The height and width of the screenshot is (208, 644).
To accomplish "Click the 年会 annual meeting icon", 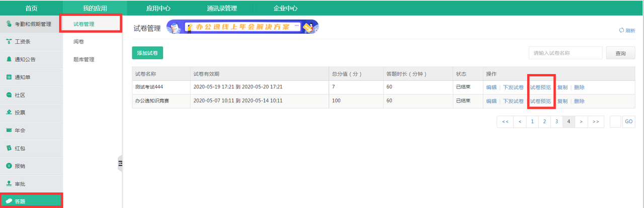I will coord(9,130).
